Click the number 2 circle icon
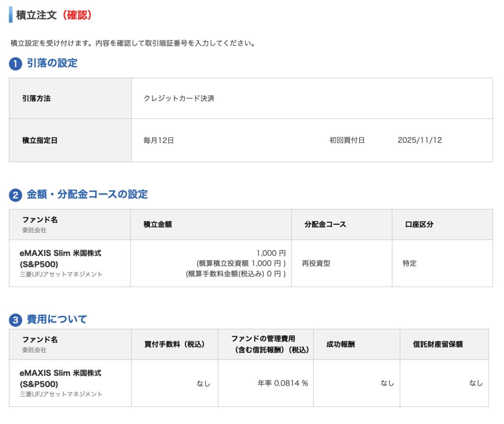The image size is (504, 424). click(x=15, y=195)
